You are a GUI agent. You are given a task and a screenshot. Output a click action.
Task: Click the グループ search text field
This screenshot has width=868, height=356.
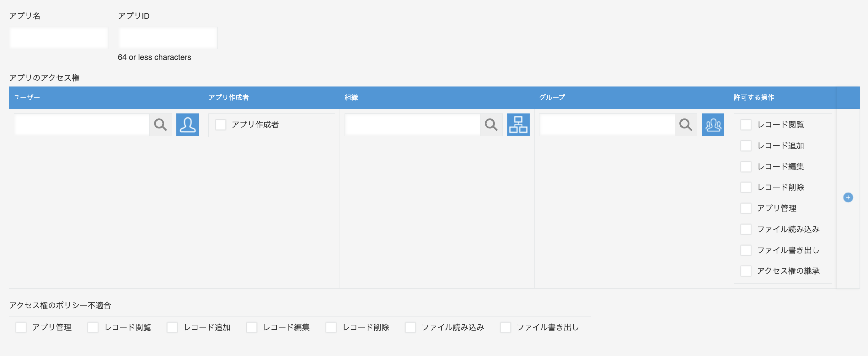tap(607, 125)
